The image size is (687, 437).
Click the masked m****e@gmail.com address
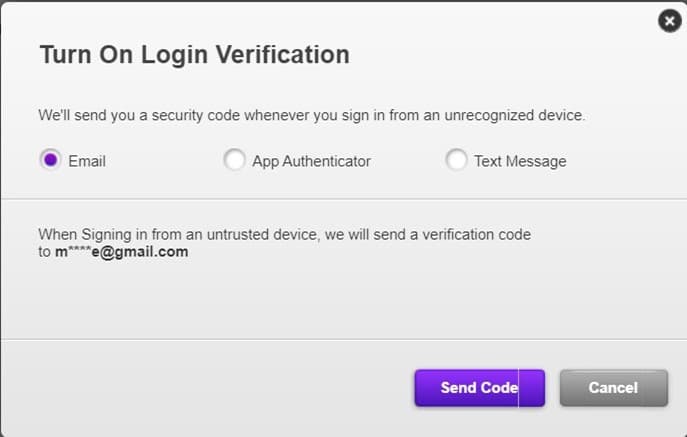[x=122, y=252]
